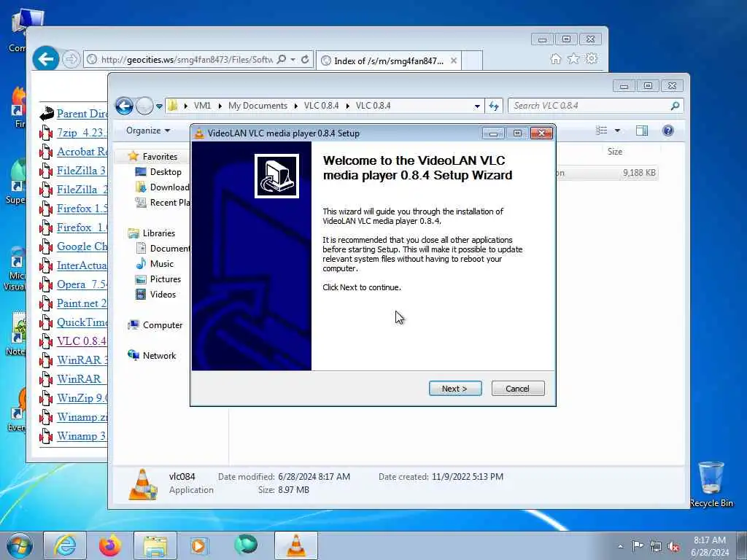
Task: Click the IE Home icon
Action: click(x=555, y=58)
